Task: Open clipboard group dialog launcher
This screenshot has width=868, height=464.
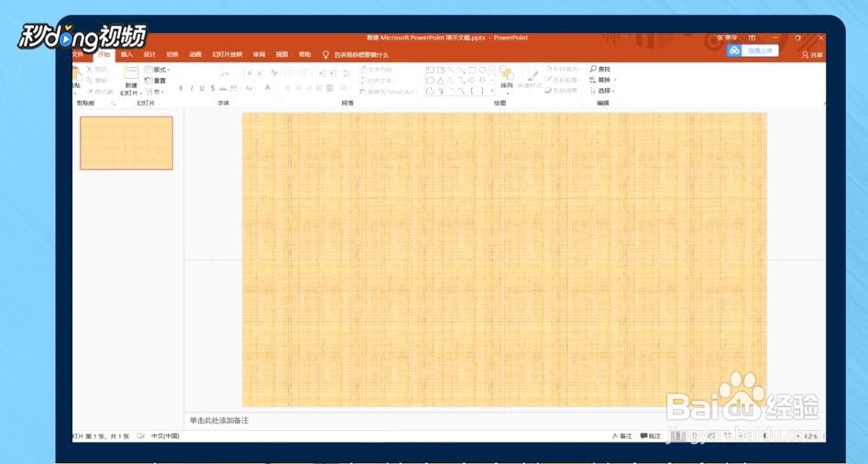Action: pos(114,104)
